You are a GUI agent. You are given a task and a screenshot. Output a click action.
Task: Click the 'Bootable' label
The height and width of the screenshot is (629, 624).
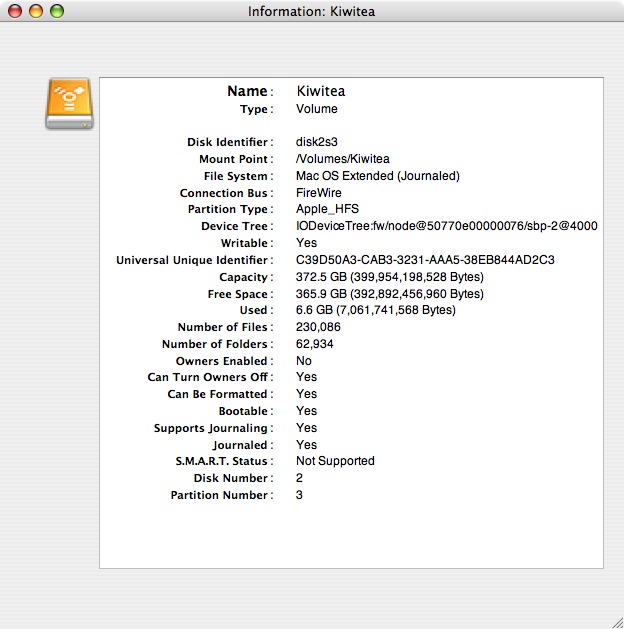[243, 411]
